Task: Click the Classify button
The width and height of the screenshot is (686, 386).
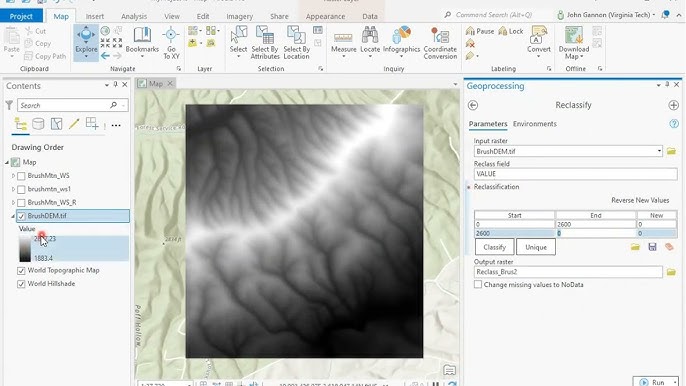Action: click(494, 247)
